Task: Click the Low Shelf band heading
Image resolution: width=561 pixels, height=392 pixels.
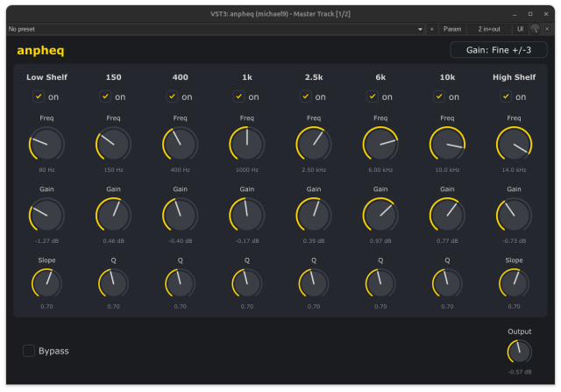Action: [46, 77]
